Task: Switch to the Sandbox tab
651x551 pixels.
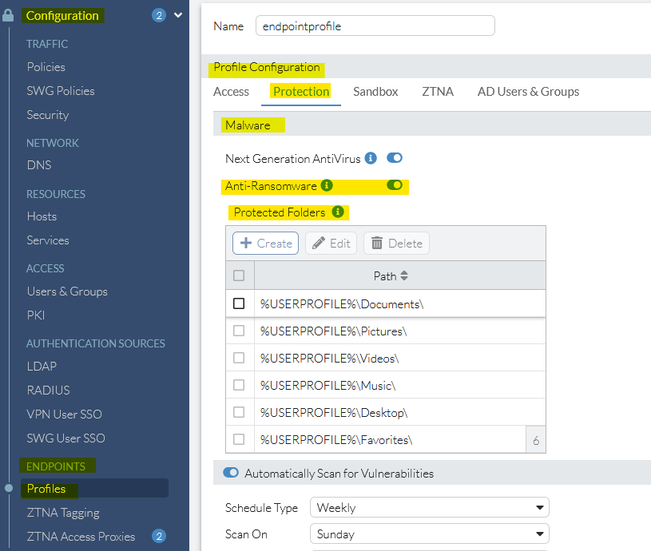Action: click(x=375, y=92)
